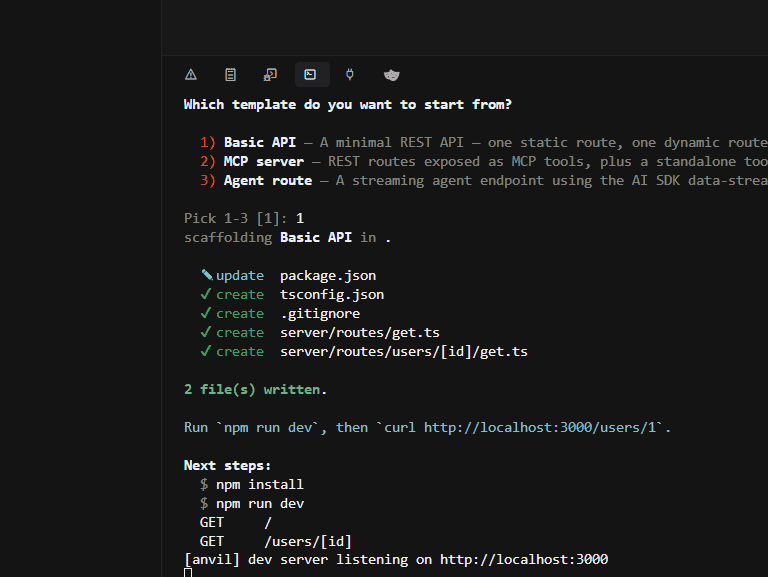Click the 'Pick 1-3 [1]:' prompt text
Image resolution: width=768 pixels, height=577 pixels.
click(x=236, y=218)
